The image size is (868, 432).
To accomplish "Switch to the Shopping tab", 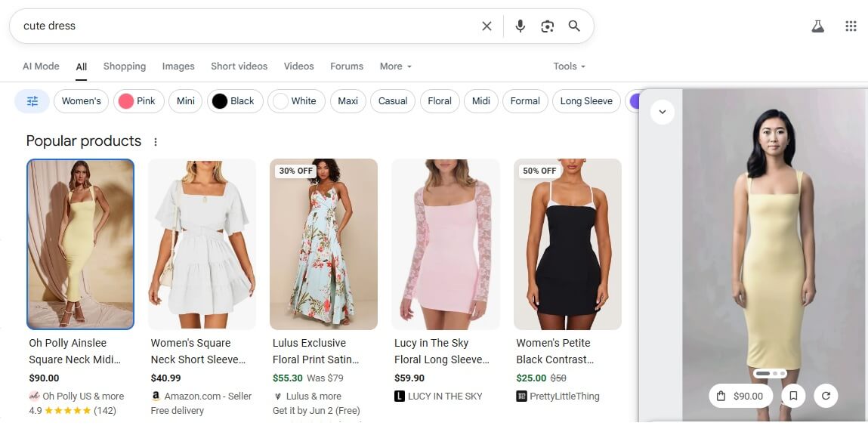I will coord(125,66).
